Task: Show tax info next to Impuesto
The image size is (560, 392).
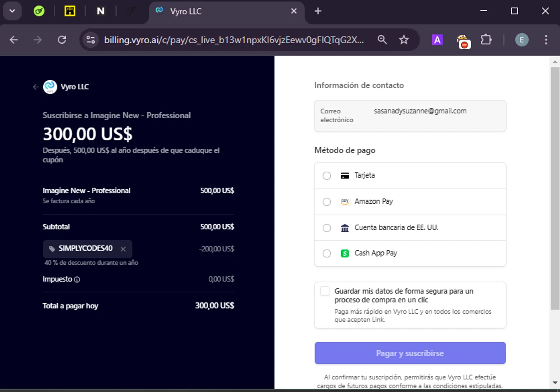Action: 77,279
